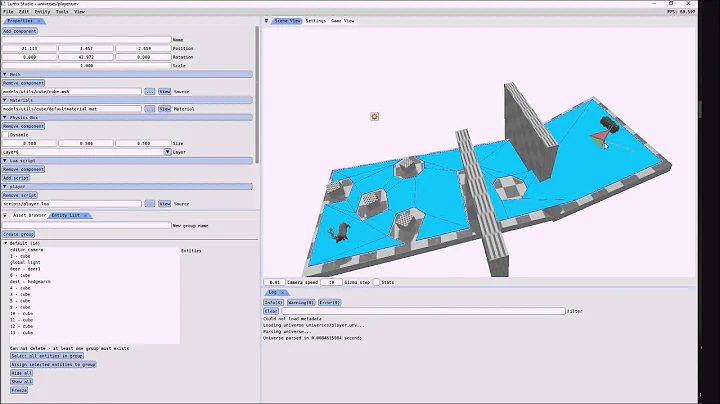The image size is (720, 404).
Task: Close the Properties tab with its x
Action: pyautogui.click(x=39, y=21)
